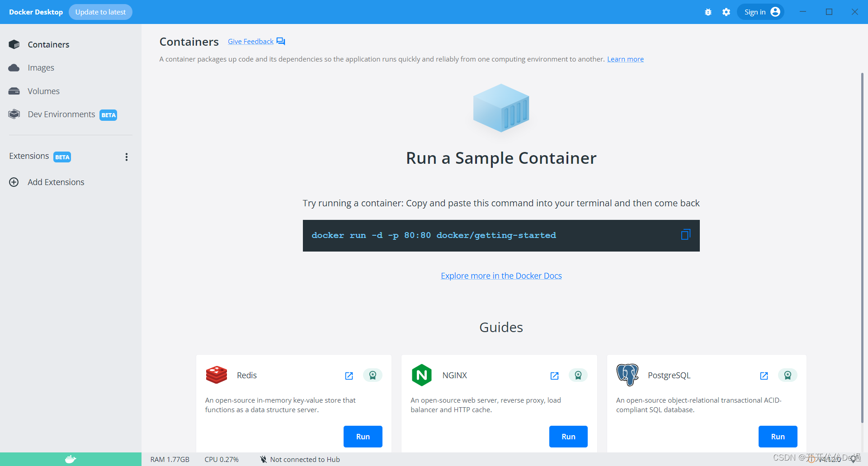868x466 pixels.
Task: Run the NGINX guide container
Action: tap(568, 437)
